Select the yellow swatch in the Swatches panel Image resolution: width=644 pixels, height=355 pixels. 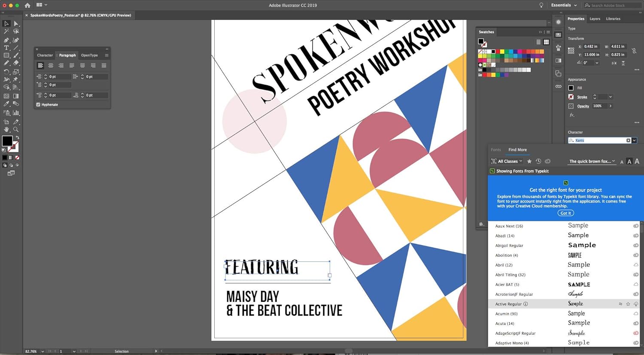click(x=502, y=52)
